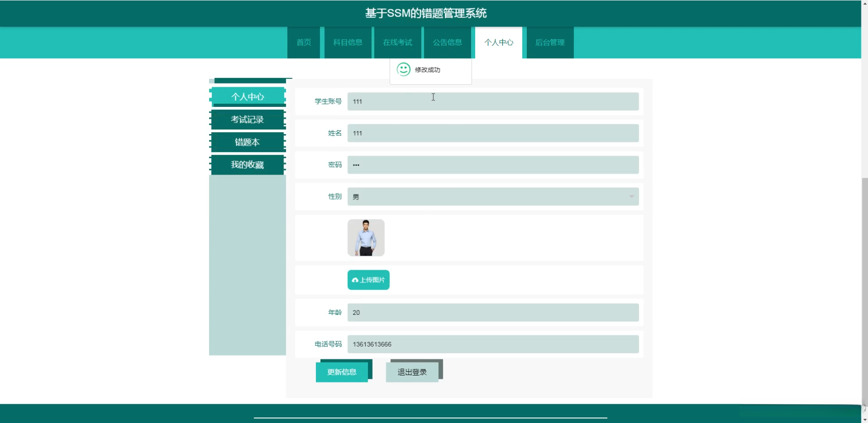The height and width of the screenshot is (423, 868).
Task: Click the cloud upload icon
Action: pos(355,280)
